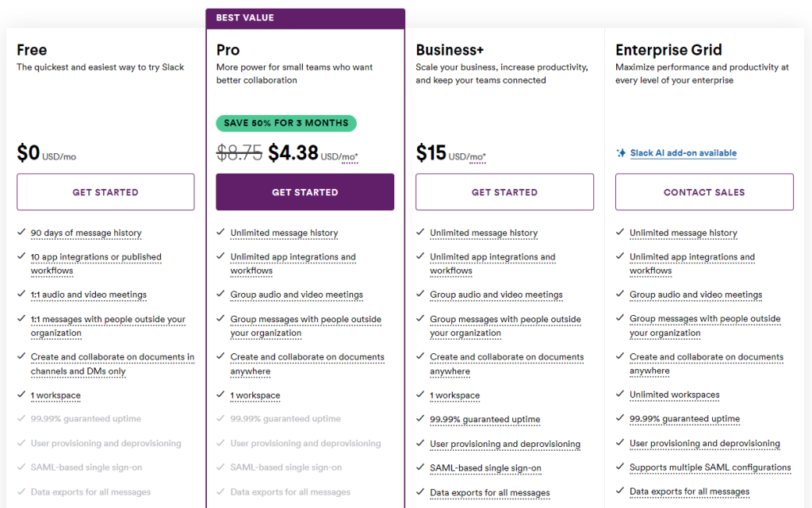Click the checkmark beside 90 days of message history
The width and height of the screenshot is (812, 508).
[x=20, y=233]
